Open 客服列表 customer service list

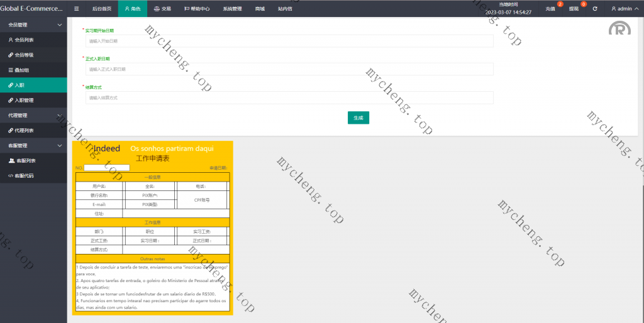(x=25, y=160)
